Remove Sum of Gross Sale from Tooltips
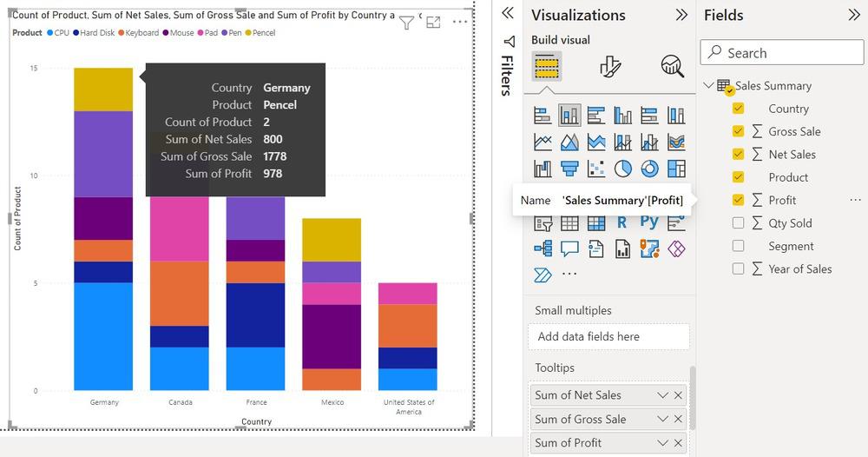 (x=678, y=419)
